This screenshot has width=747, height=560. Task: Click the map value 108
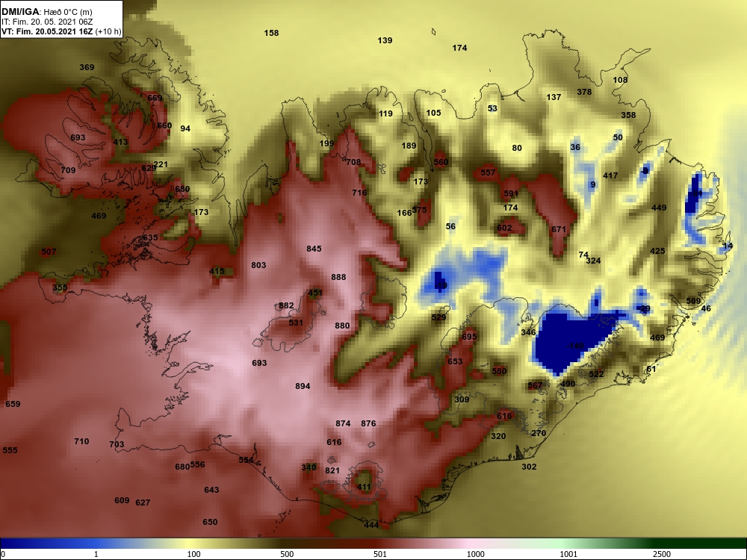tap(620, 80)
